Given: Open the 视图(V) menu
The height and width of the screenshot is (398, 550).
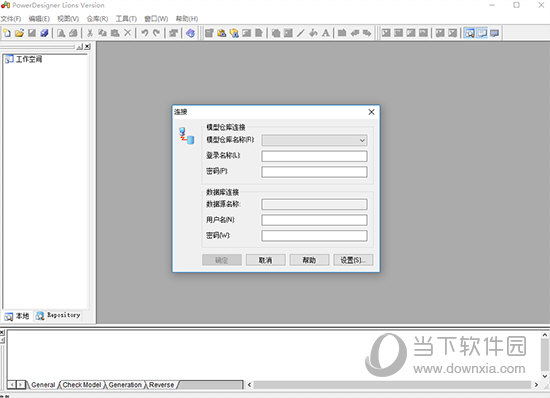Looking at the screenshot, I should click(68, 19).
